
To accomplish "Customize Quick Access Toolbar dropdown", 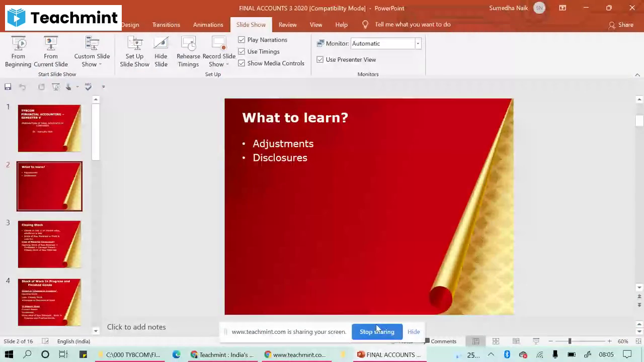I will coord(103,87).
